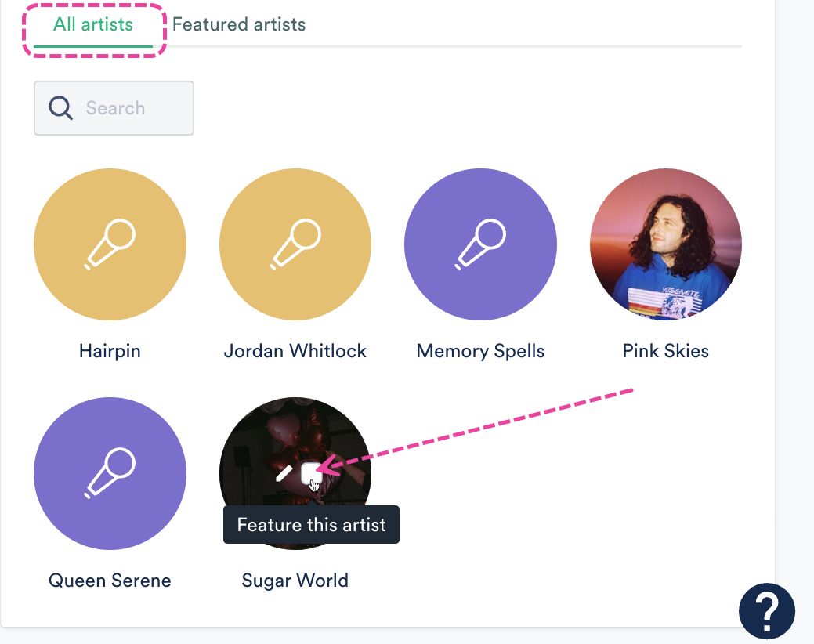Open the Queen Serene microphone avatar
The height and width of the screenshot is (644, 814).
(x=110, y=473)
